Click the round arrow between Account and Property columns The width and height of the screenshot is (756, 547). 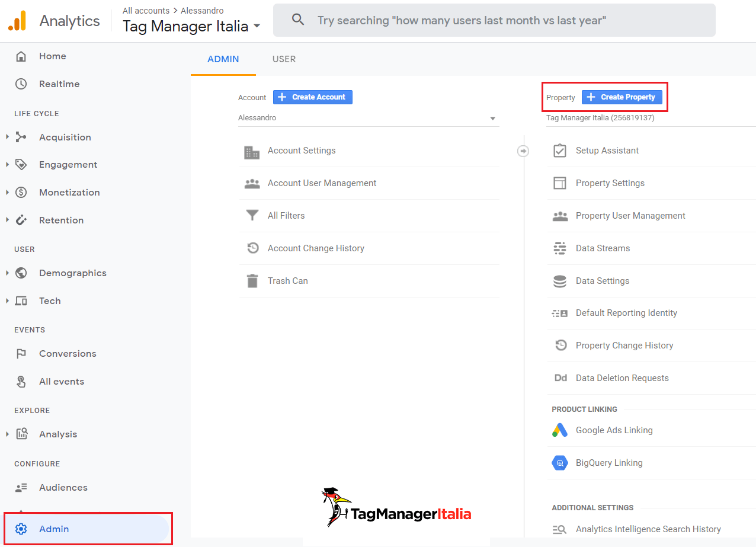tap(523, 152)
